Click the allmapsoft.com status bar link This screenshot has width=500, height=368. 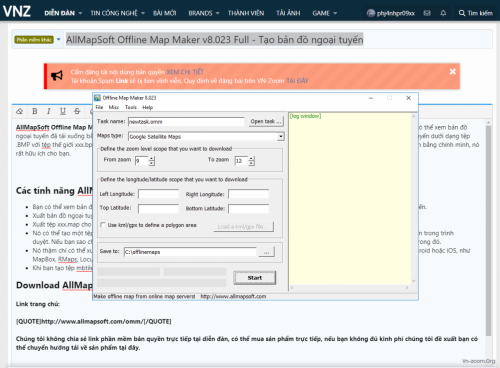(233, 296)
